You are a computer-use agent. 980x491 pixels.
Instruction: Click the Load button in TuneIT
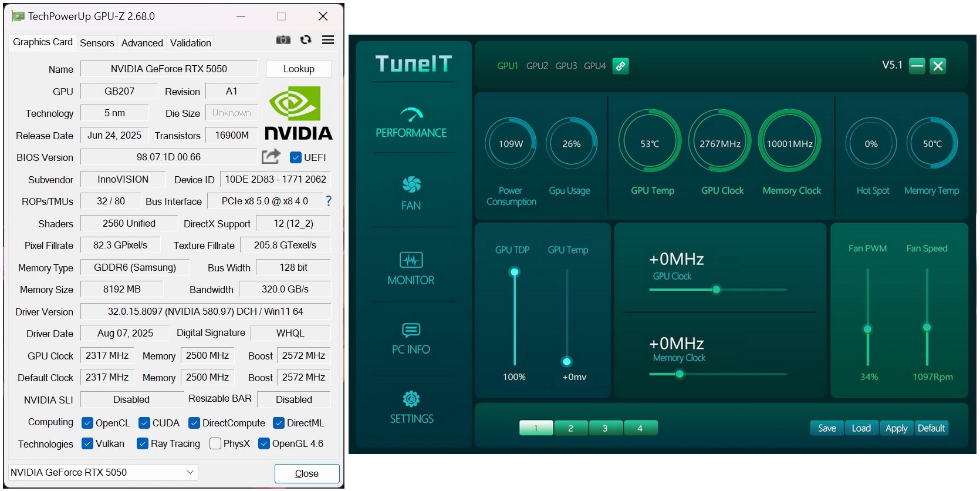(x=861, y=428)
